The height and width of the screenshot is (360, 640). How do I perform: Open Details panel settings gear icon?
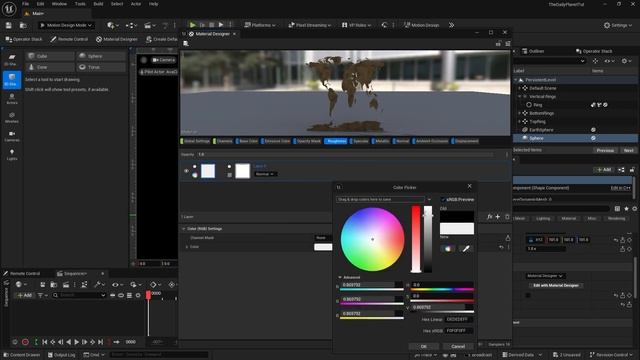point(635,209)
